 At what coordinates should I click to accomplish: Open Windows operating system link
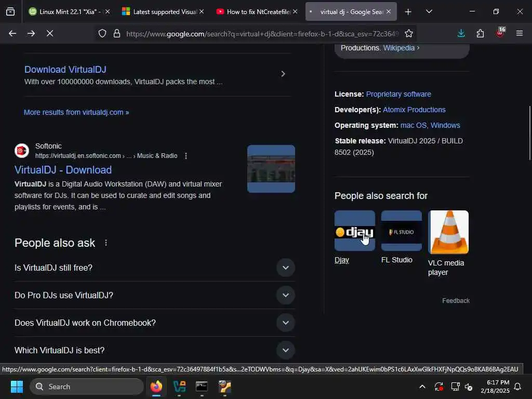(x=445, y=125)
